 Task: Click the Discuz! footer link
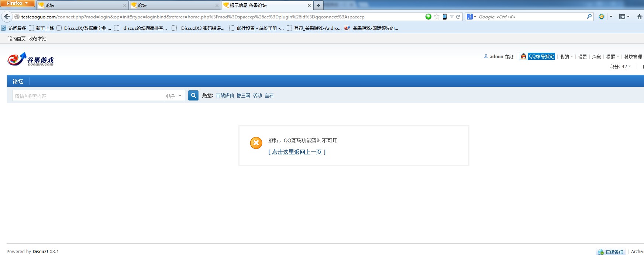coord(40,252)
